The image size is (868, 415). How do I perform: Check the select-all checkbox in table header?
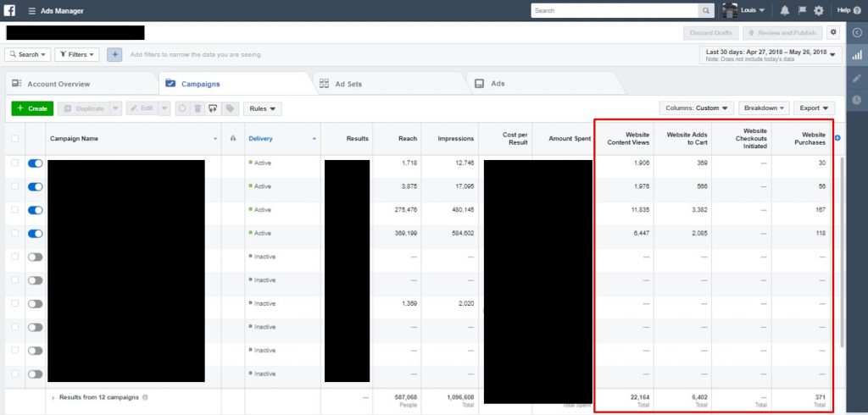point(15,138)
